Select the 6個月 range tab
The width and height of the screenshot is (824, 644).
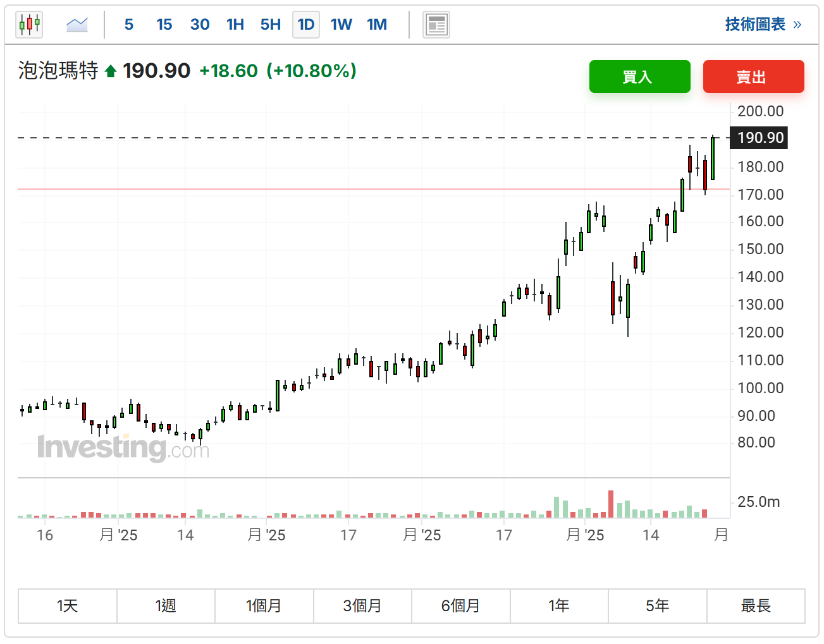coord(461,606)
